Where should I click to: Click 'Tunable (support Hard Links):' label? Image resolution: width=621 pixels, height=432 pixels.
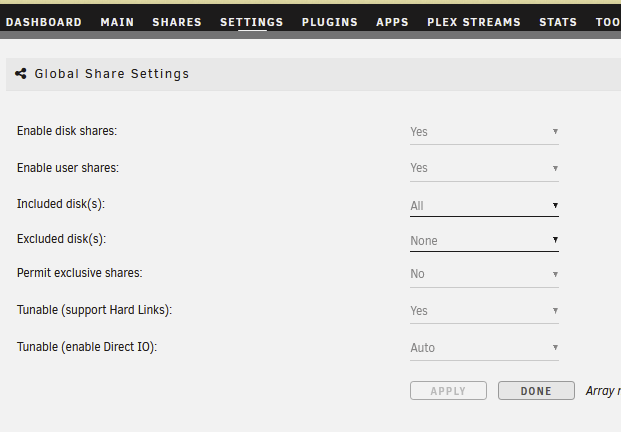coord(94,310)
